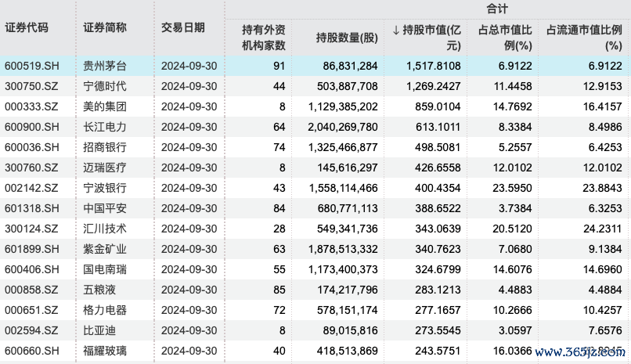Select the 紫金矿业 name cell

(105, 249)
